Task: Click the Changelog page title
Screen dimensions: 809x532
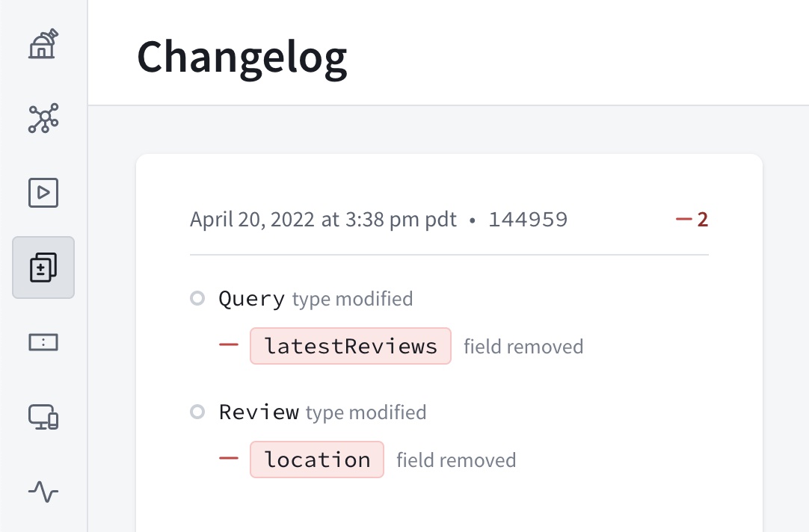Action: pos(242,58)
